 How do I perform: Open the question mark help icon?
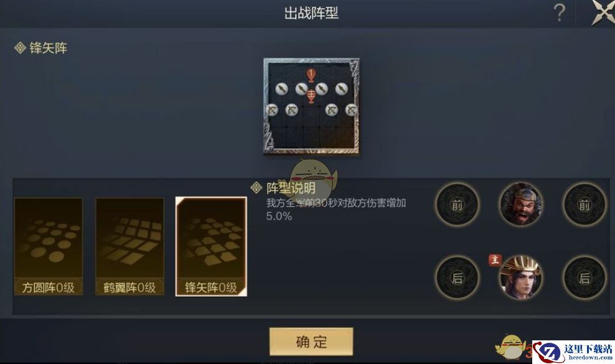[x=560, y=13]
